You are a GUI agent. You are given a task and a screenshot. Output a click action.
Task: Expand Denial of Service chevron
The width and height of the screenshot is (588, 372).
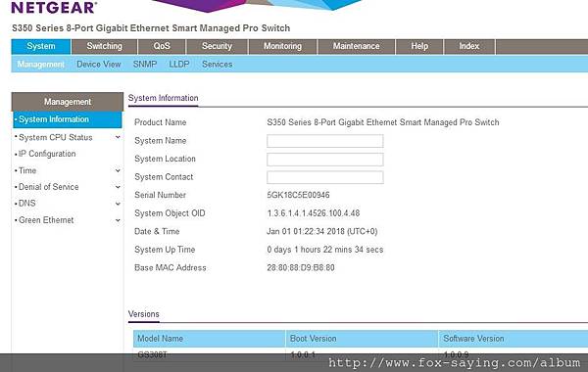pyautogui.click(x=118, y=187)
